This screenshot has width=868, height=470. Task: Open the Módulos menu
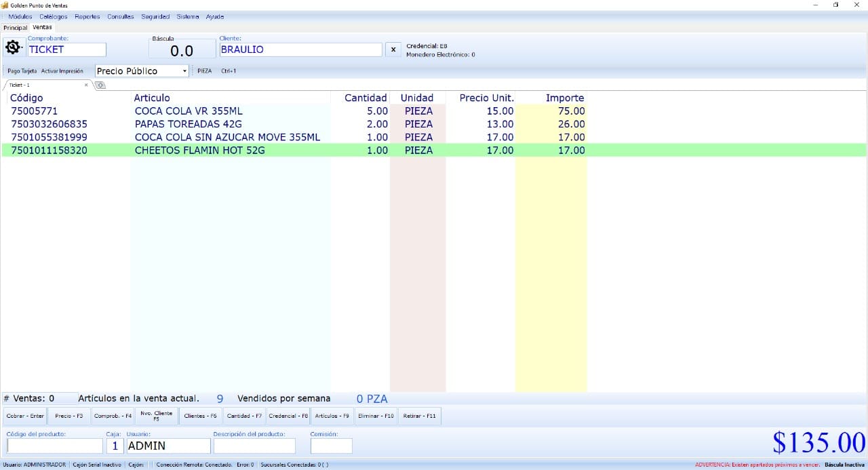point(20,16)
